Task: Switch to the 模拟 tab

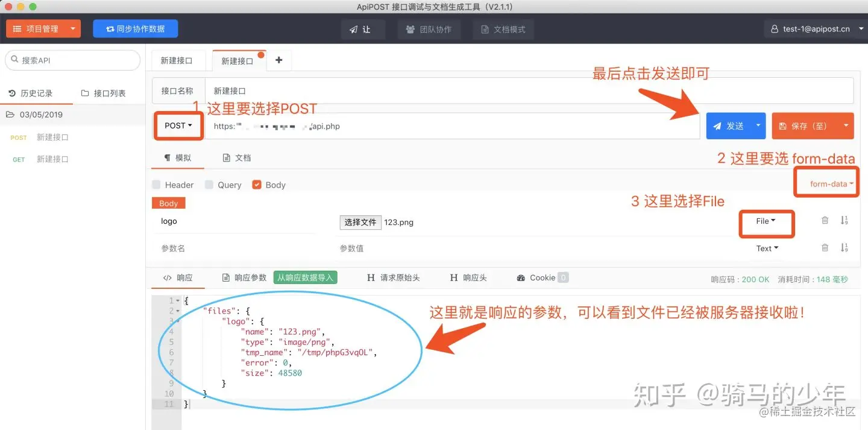Action: 178,158
